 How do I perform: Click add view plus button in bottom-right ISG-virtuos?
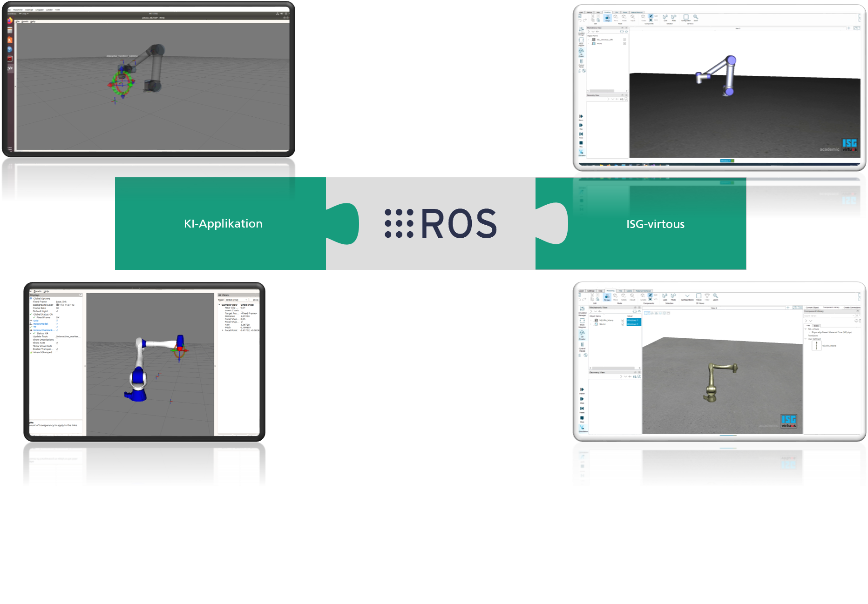pos(788,308)
